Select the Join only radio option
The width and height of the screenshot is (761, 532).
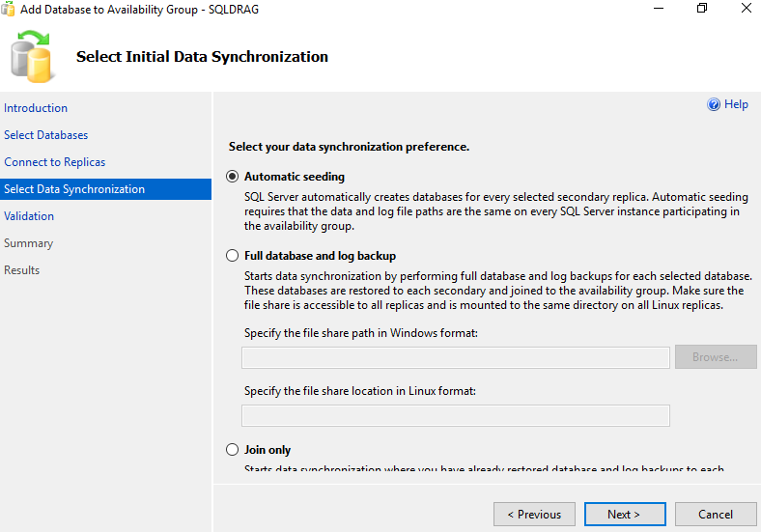pyautogui.click(x=232, y=450)
